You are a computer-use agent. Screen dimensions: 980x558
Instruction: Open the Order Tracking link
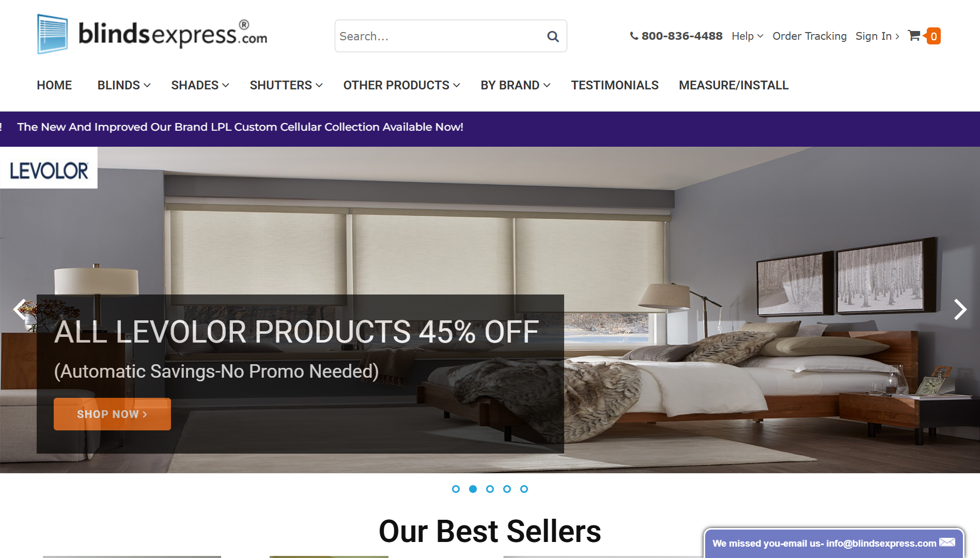(x=810, y=36)
